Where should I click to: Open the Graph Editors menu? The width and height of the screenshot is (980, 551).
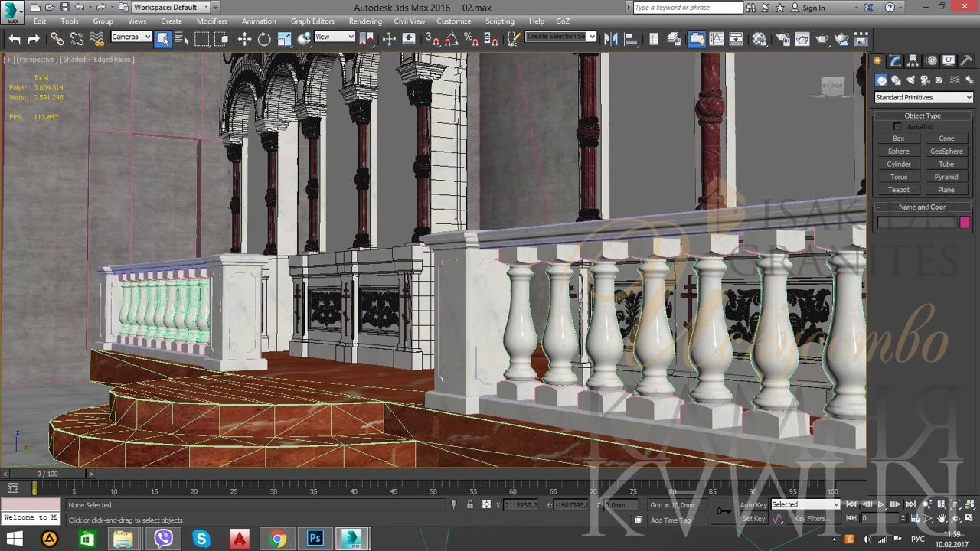point(312,21)
